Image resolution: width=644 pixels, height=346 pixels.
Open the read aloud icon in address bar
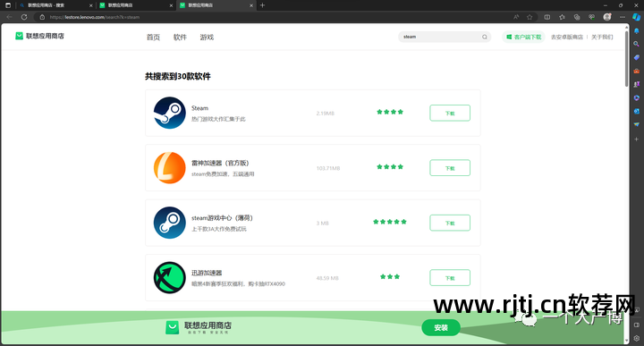(x=516, y=17)
